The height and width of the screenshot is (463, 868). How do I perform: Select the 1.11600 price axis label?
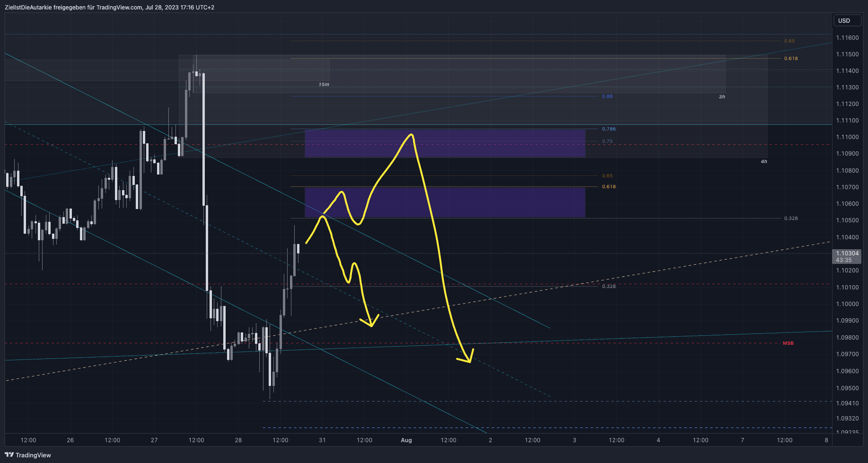point(847,37)
